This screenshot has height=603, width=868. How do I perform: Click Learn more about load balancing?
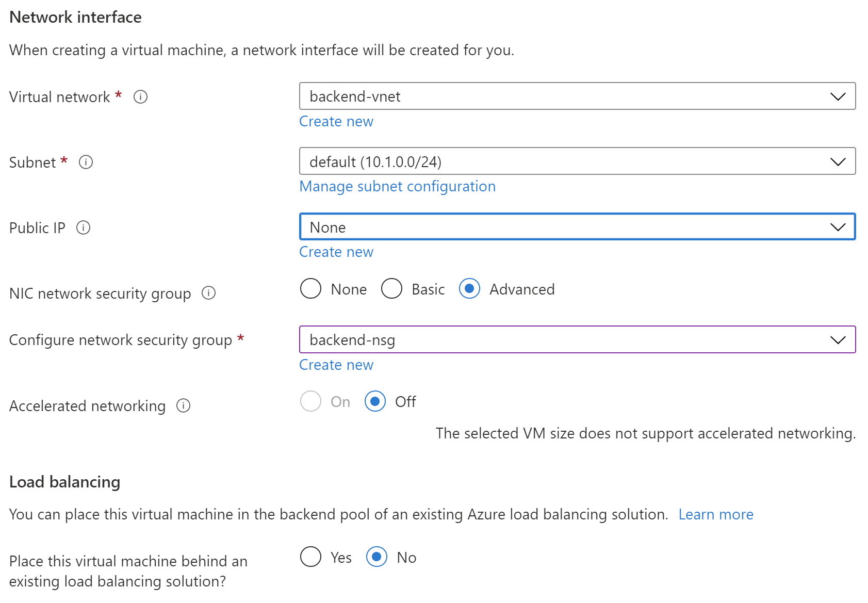click(716, 514)
